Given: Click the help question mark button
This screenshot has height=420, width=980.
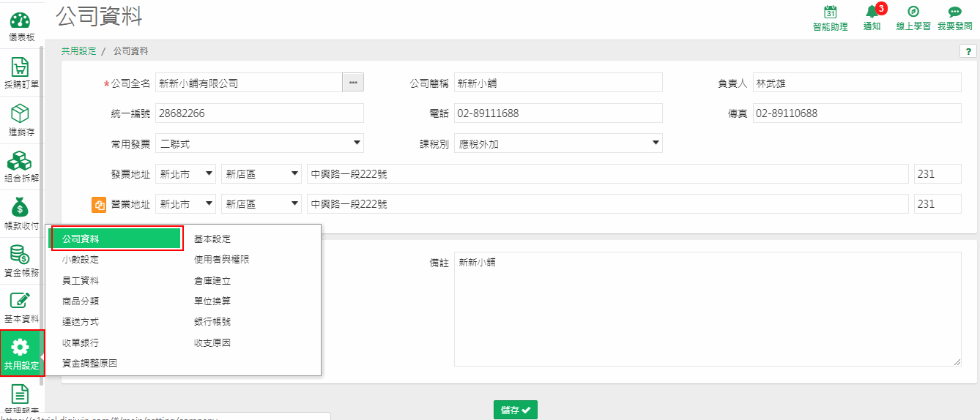Looking at the screenshot, I should (x=968, y=51).
